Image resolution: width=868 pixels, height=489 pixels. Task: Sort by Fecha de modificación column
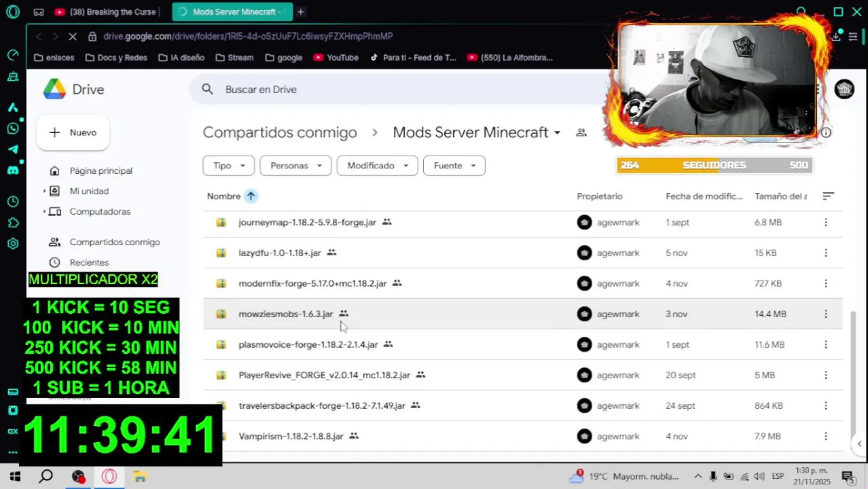pos(704,196)
